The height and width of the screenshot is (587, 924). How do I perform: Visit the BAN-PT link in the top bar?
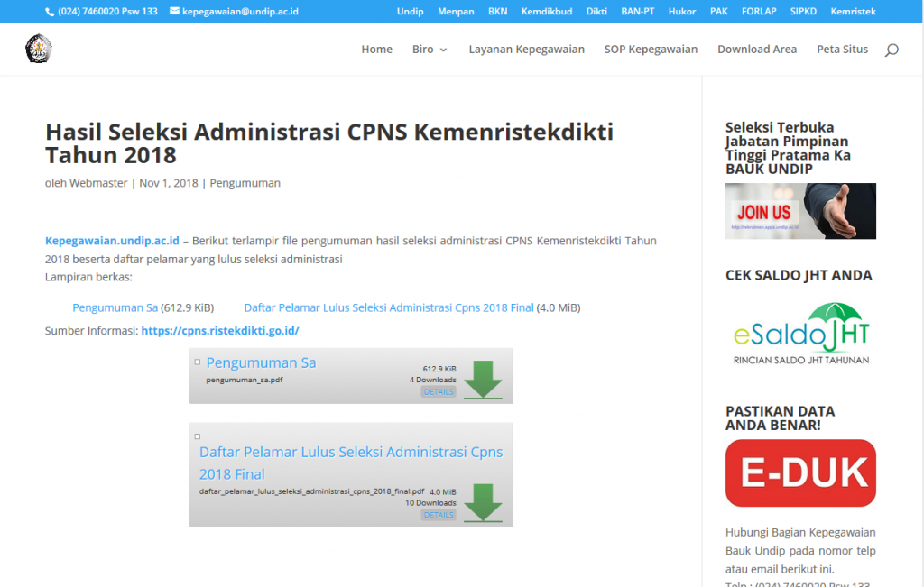(x=637, y=12)
